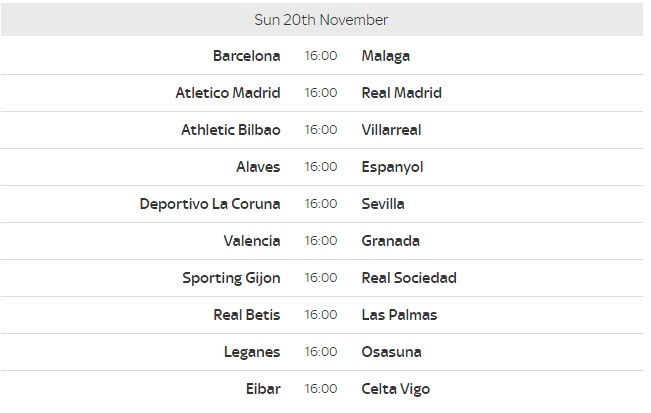Click Deportivo La Coruna team name
The width and height of the screenshot is (651, 413).
pyautogui.click(x=210, y=204)
